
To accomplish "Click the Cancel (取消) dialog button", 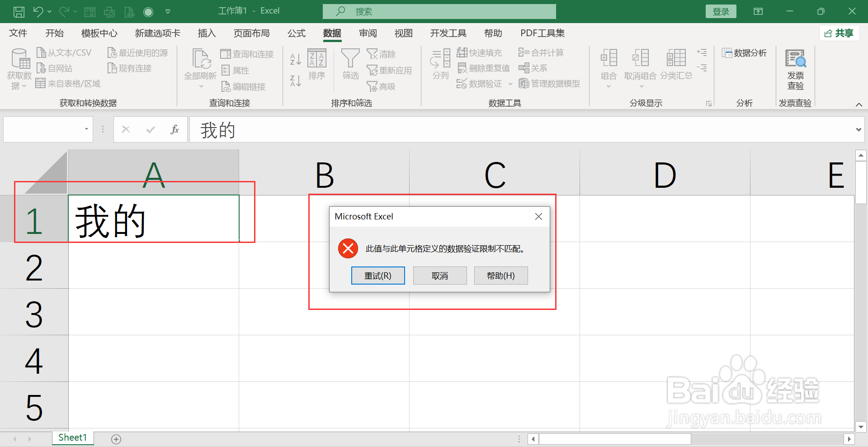I will [x=440, y=276].
